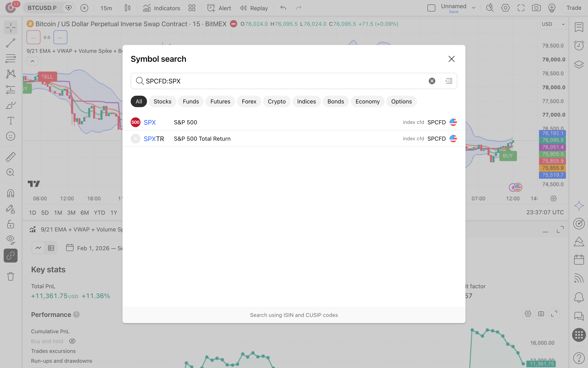Open the Trade panel
This screenshot has width=588, height=368.
(574, 8)
